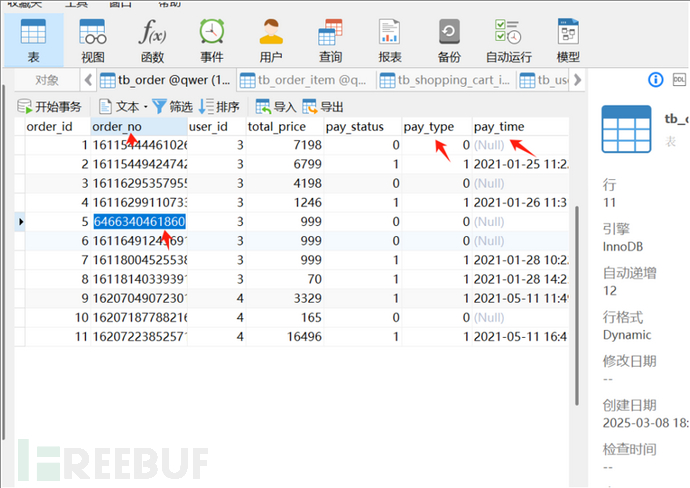Click the large table icon in info panel

(x=626, y=129)
